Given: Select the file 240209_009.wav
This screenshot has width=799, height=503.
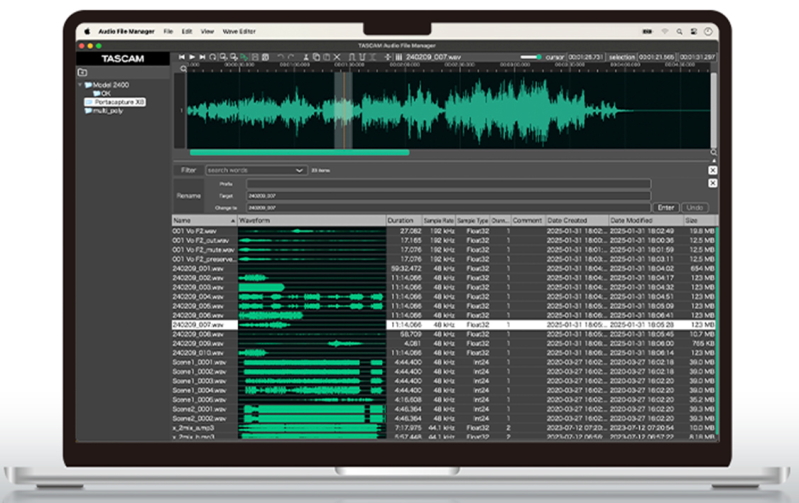Looking at the screenshot, I should (198, 343).
